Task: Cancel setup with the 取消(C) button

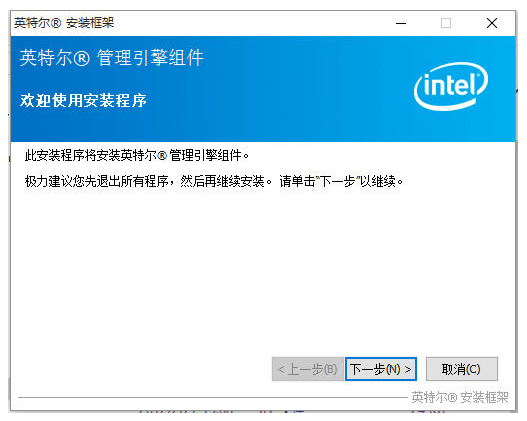Action: coord(461,369)
